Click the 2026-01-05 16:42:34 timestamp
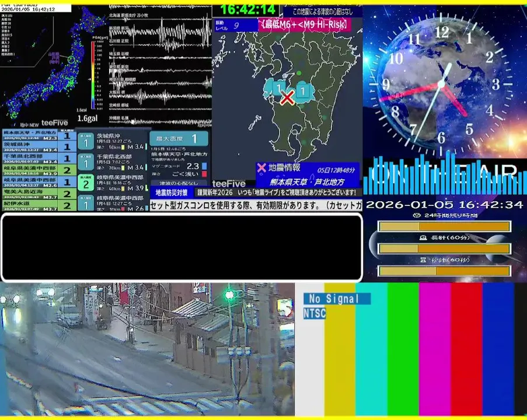This screenshot has height=420, width=527. [x=444, y=205]
